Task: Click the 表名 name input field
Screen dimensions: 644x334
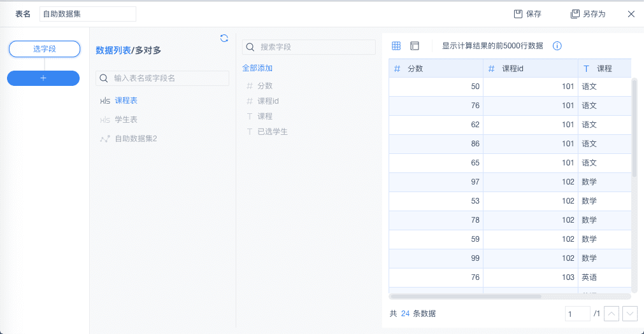Action: point(88,14)
